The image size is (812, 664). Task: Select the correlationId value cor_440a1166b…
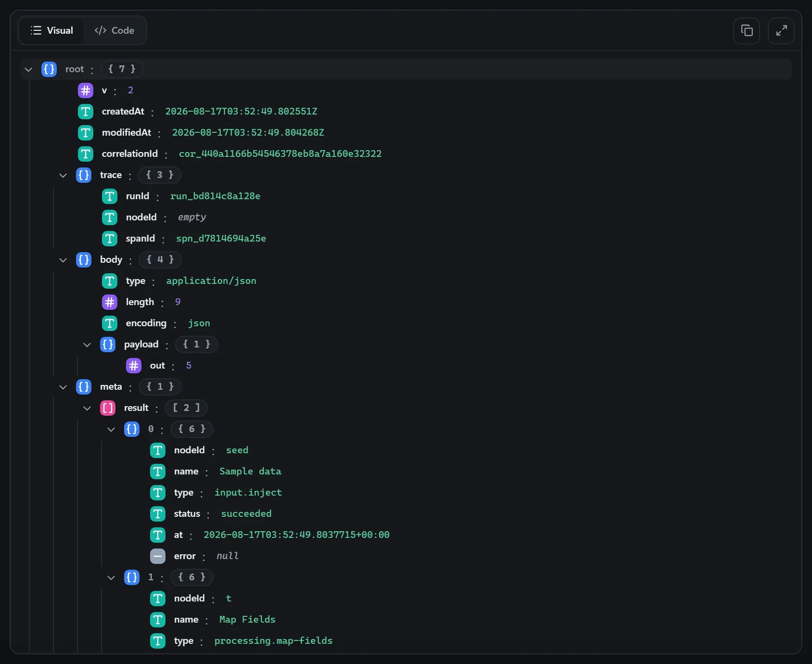280,154
